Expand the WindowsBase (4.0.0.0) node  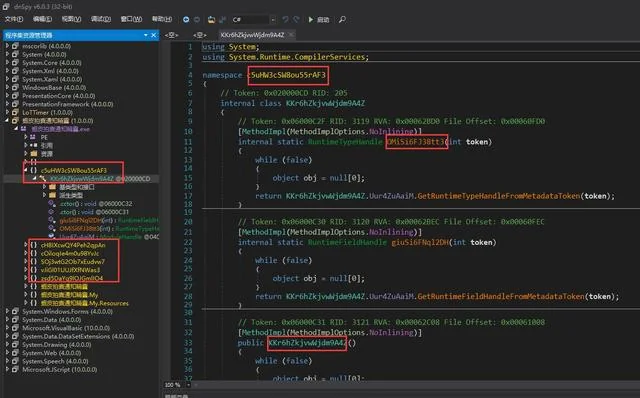[x=7, y=87]
